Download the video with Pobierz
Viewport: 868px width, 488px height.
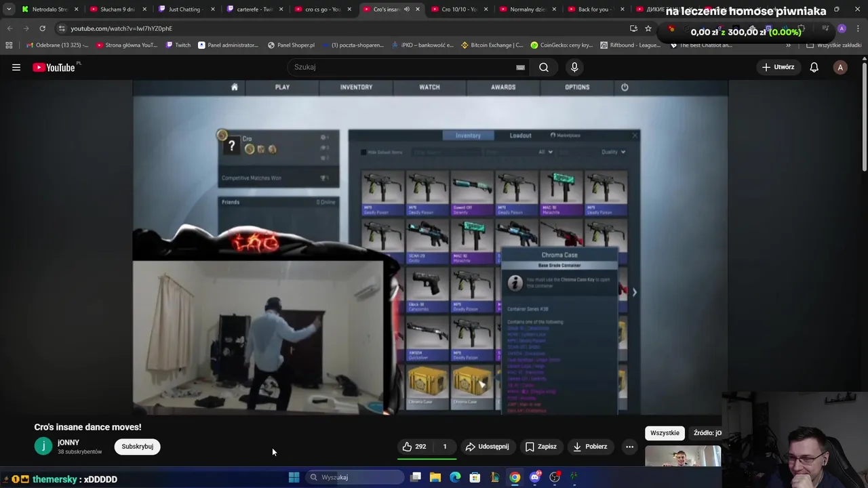pyautogui.click(x=590, y=447)
